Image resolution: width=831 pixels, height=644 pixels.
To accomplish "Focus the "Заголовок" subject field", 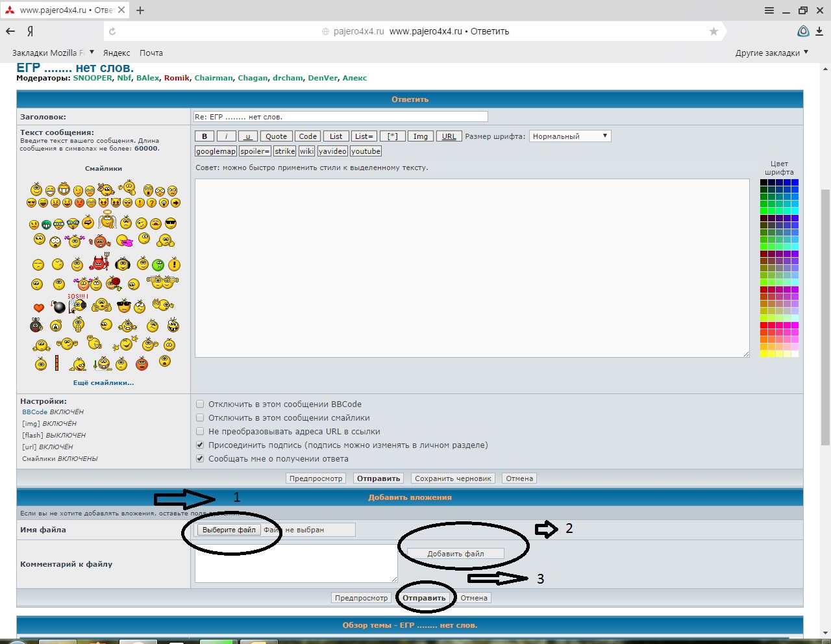I will coord(341,117).
